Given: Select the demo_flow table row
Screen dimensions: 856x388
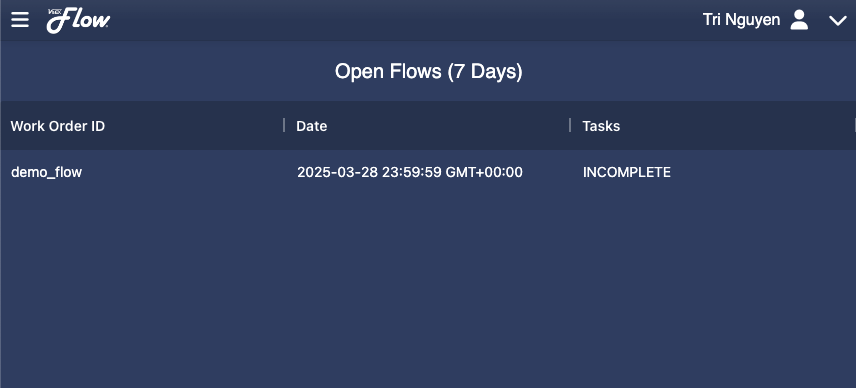Looking at the screenshot, I should point(428,172).
